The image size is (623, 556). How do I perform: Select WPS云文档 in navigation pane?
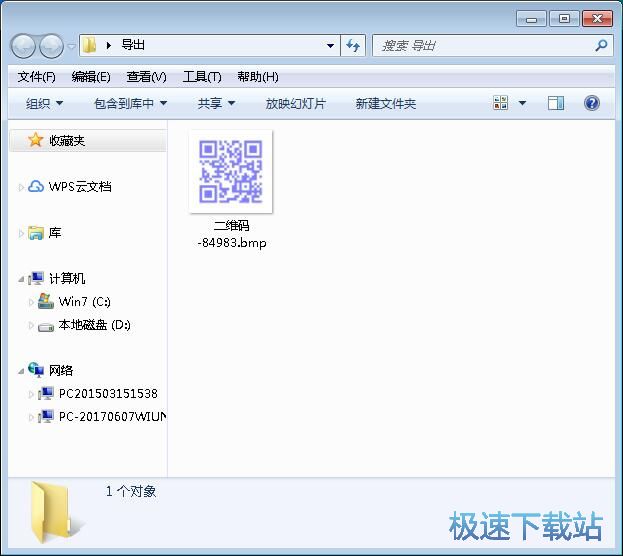click(80, 186)
